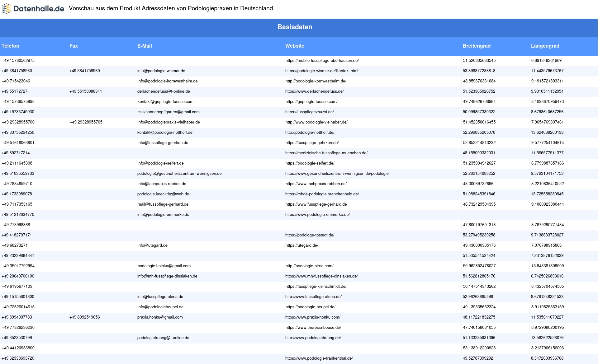Viewport: 598px width, 364px height.
Task: Click email zsuzsannahopffgarten@gmail.com
Action: click(168, 112)
